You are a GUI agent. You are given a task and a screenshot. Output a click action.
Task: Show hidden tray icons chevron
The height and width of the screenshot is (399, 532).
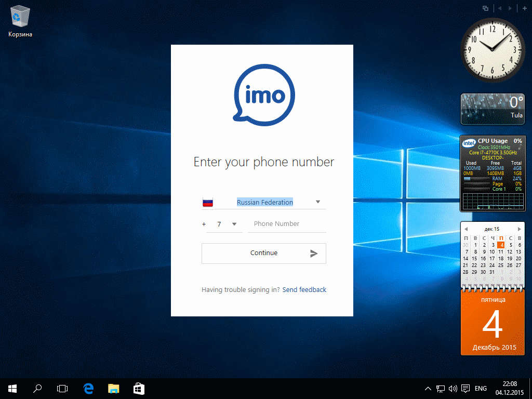428,389
